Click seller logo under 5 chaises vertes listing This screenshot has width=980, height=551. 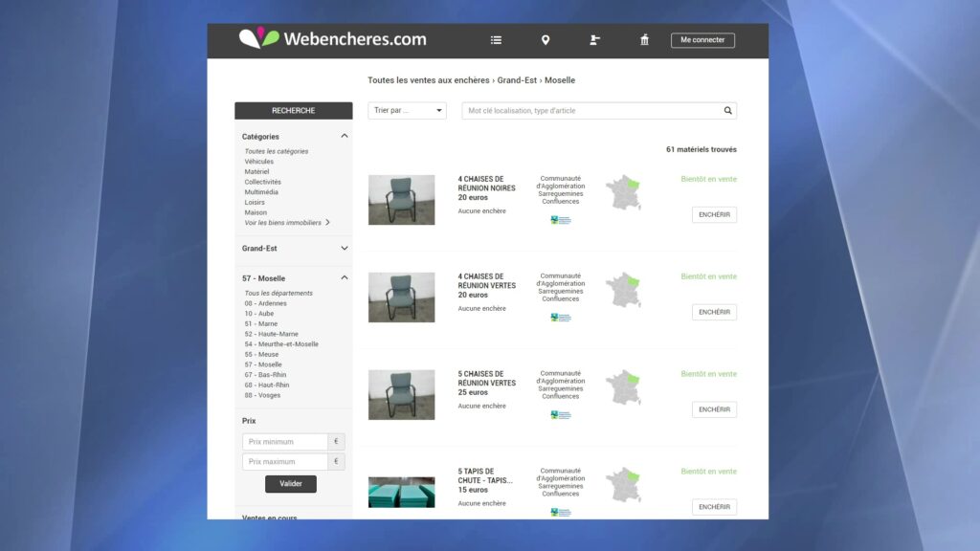click(x=561, y=415)
